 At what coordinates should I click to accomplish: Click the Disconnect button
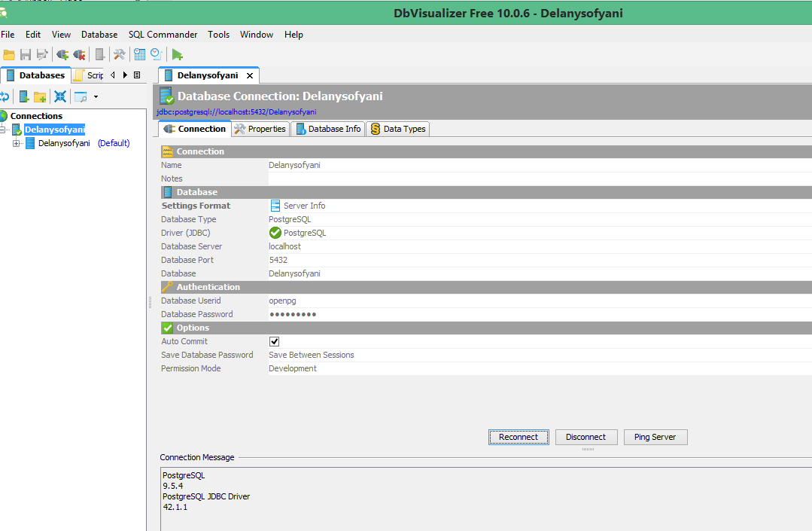(x=585, y=438)
